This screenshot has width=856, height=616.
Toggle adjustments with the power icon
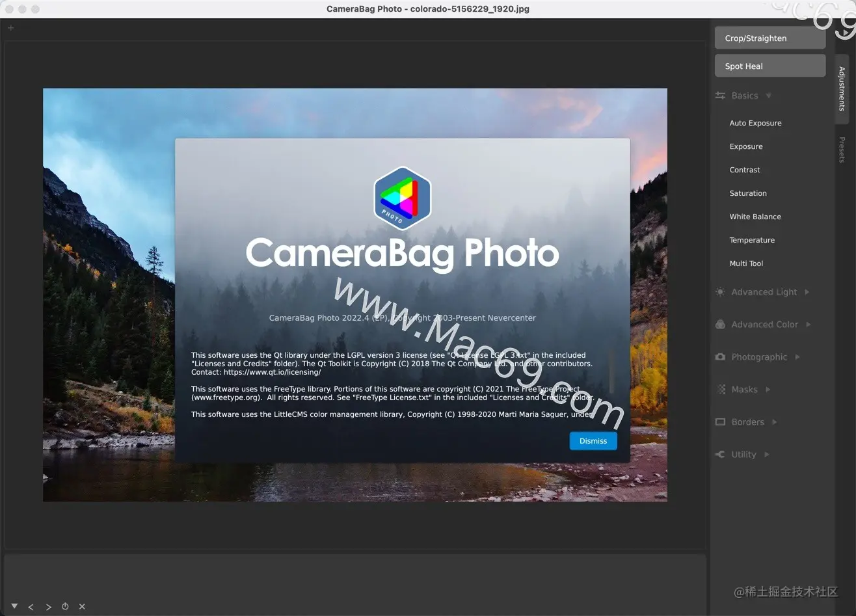65,606
